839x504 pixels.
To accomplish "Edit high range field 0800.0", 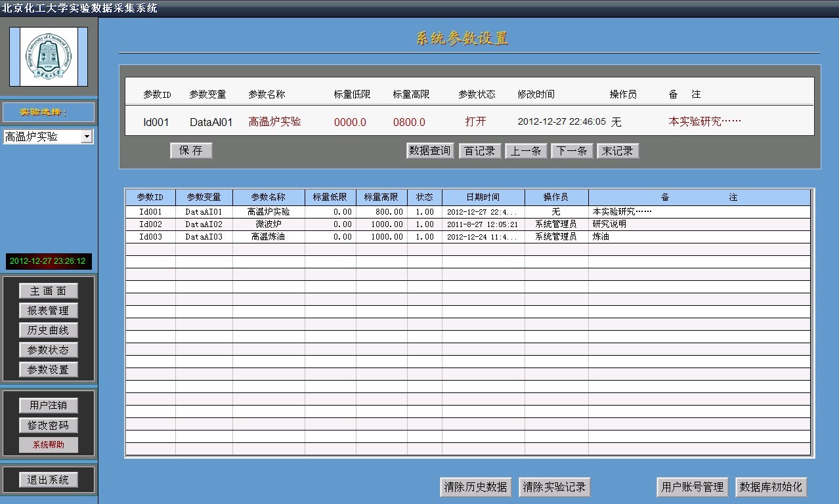I will [409, 122].
